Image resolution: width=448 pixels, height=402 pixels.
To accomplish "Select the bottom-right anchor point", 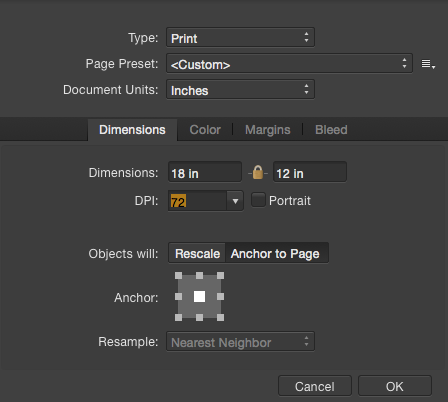I will (x=220, y=317).
